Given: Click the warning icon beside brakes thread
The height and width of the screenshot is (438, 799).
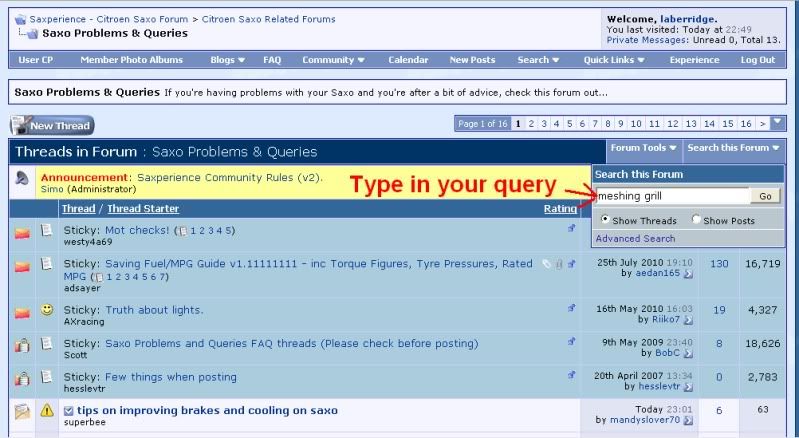Looking at the screenshot, I should [x=46, y=410].
